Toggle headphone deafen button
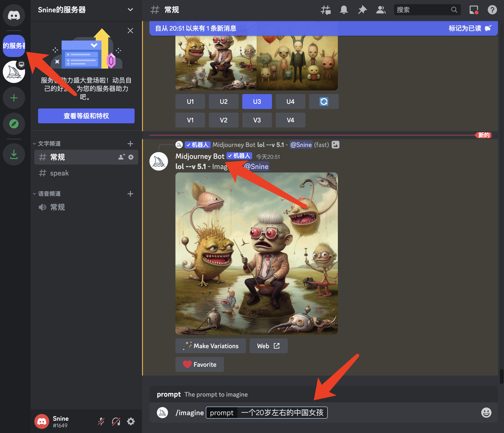 [116, 422]
